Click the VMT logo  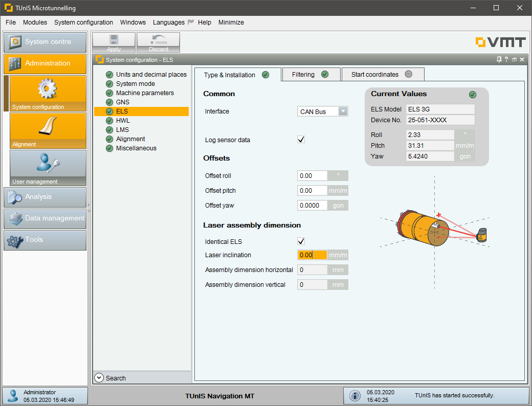(500, 42)
